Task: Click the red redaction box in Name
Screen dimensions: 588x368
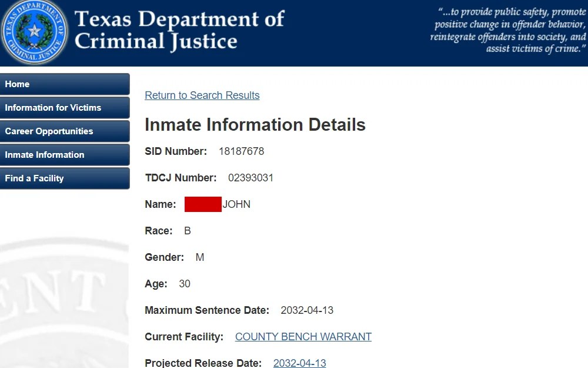Action: pyautogui.click(x=203, y=204)
